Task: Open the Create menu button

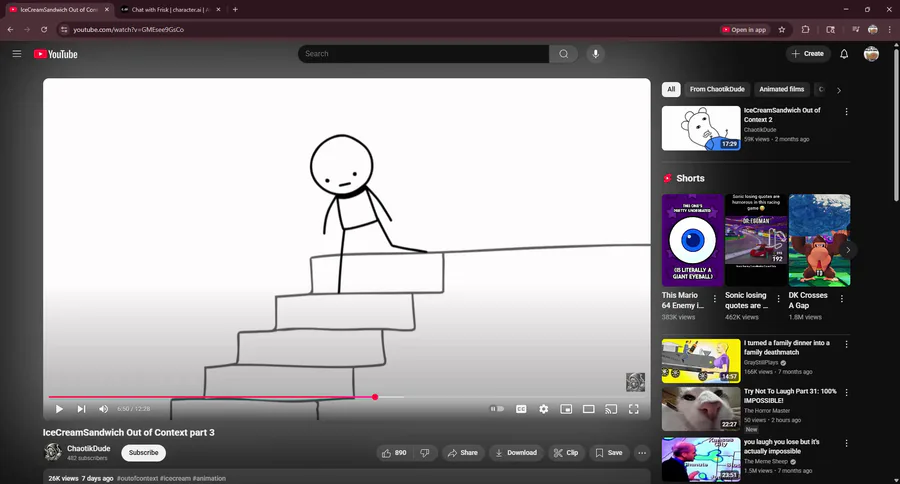Action: point(808,54)
